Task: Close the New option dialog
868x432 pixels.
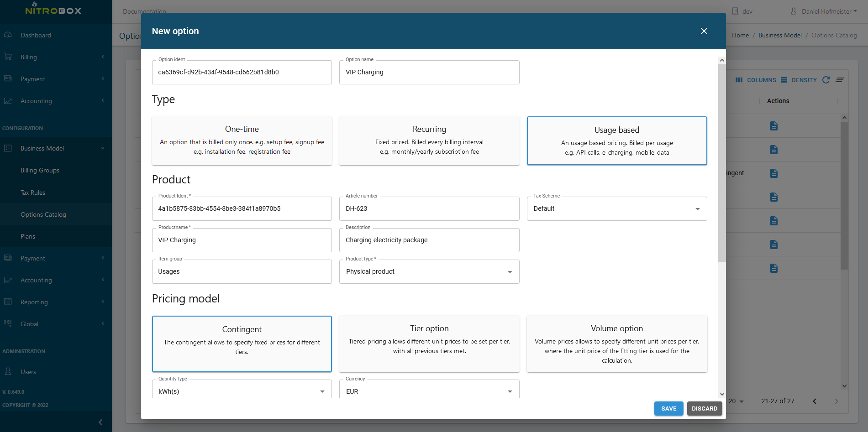Action: point(704,31)
